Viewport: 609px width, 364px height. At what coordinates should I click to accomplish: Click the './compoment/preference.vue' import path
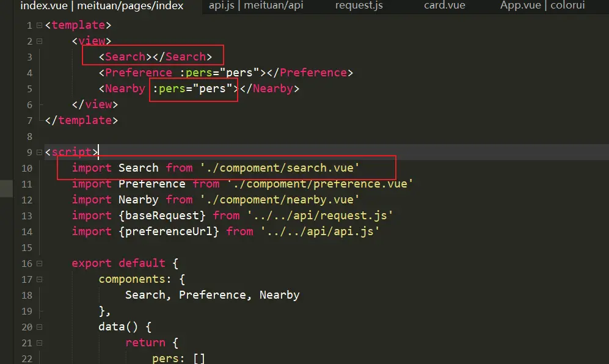pos(319,183)
